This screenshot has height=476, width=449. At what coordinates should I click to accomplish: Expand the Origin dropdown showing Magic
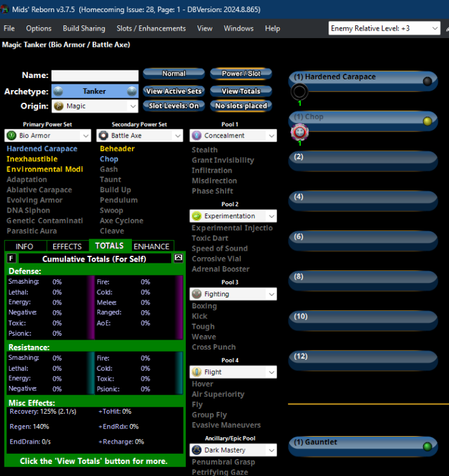133,106
